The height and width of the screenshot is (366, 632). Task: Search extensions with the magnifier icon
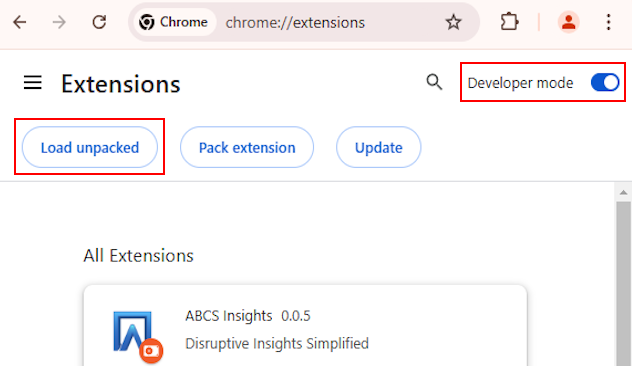click(434, 82)
